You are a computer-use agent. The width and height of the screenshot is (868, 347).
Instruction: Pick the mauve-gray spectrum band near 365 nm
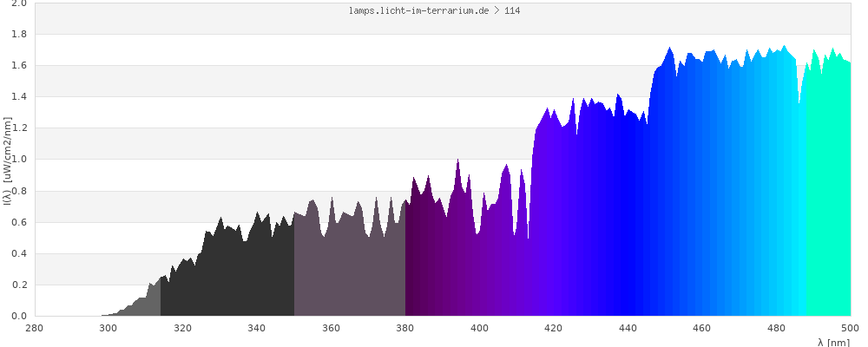350,278
